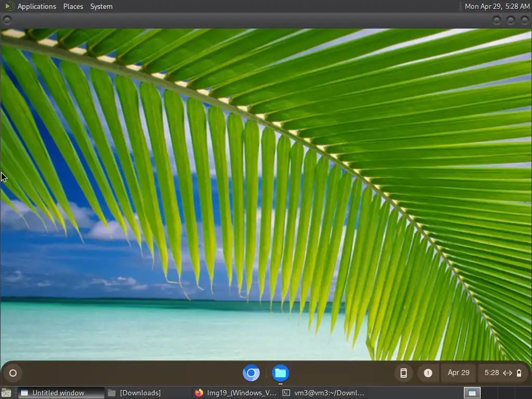Open the Files app on the shelf
The width and height of the screenshot is (532, 399).
coord(280,373)
